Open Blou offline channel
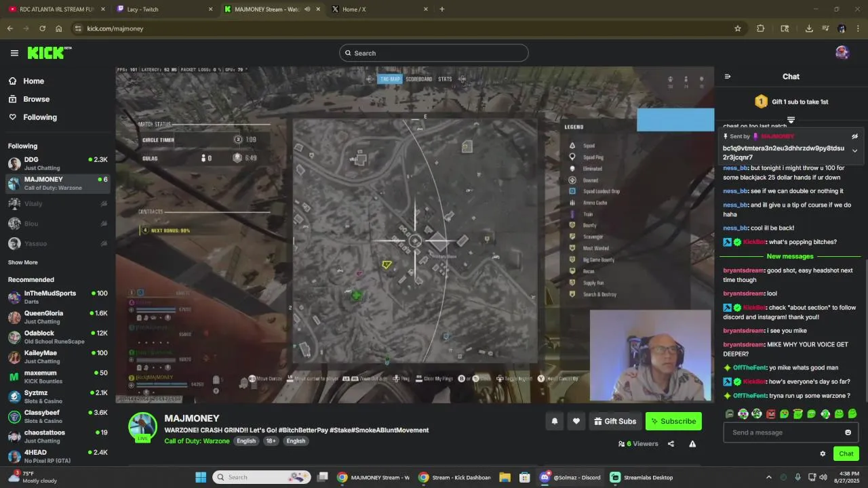 pyautogui.click(x=58, y=224)
